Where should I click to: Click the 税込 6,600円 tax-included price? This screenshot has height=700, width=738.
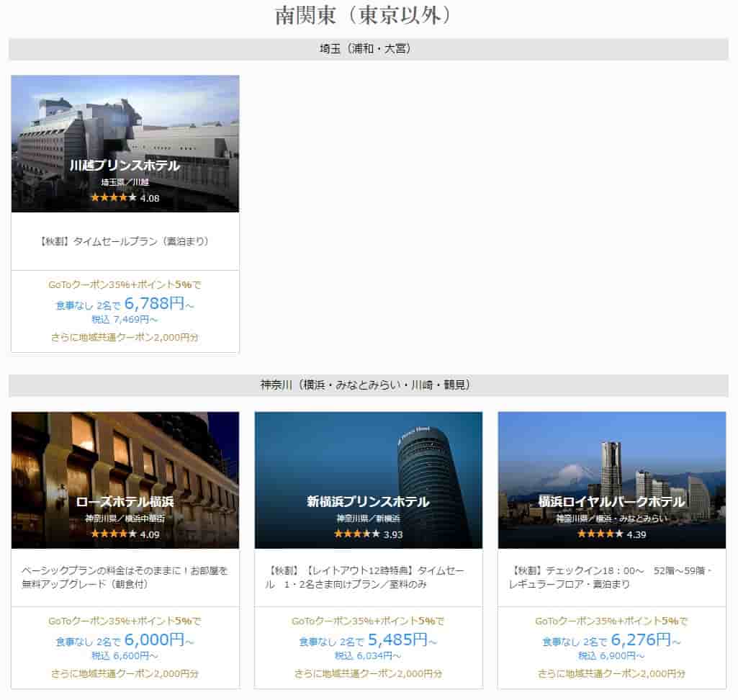point(125,656)
